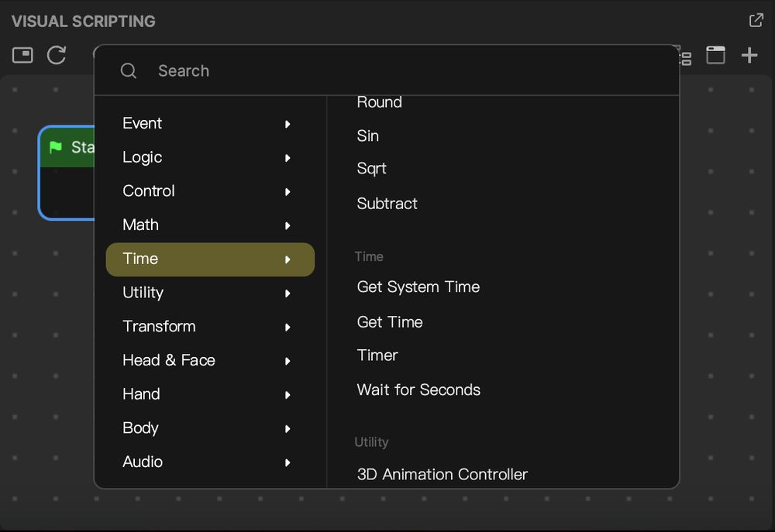Choose the Wait for Seconds node
Screen dimensions: 775x532
(x=418, y=390)
